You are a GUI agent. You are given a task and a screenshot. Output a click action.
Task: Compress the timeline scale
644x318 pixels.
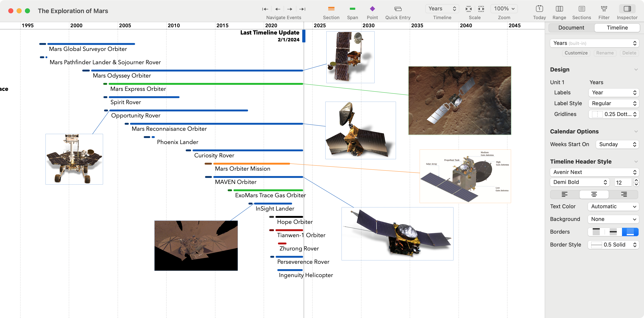[468, 9]
